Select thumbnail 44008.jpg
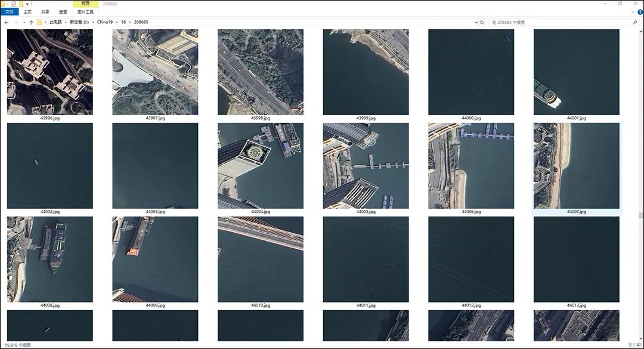The height and width of the screenshot is (349, 644). click(x=50, y=260)
